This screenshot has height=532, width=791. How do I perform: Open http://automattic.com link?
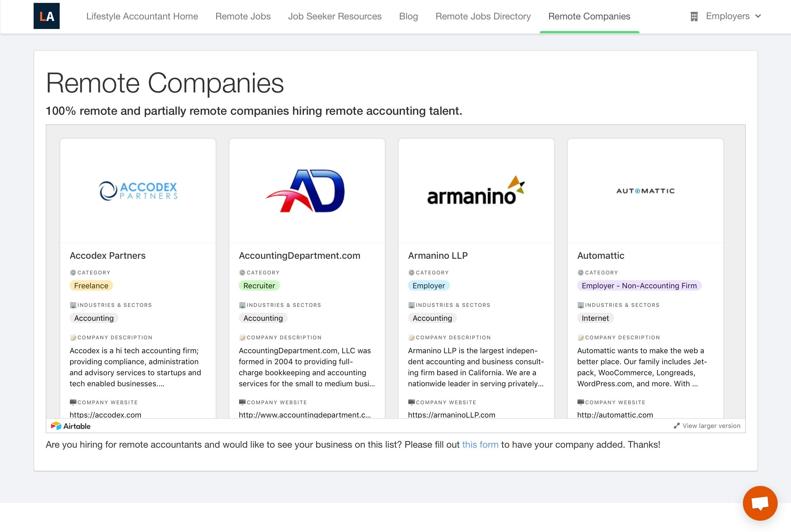(x=615, y=415)
